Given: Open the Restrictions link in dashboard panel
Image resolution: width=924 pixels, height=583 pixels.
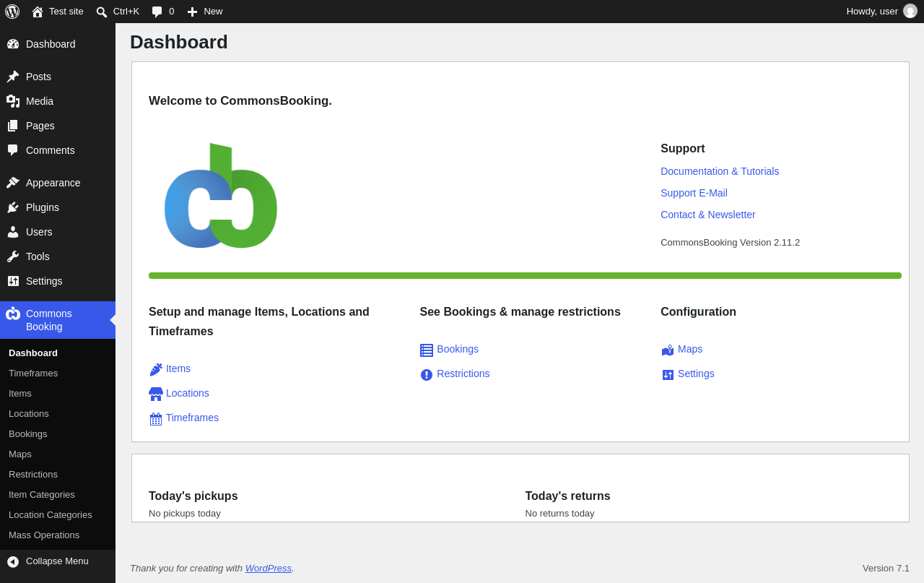Looking at the screenshot, I should [x=463, y=373].
